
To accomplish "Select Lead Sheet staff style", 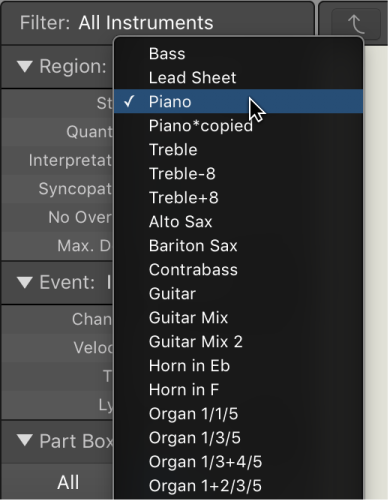I will click(238, 78).
